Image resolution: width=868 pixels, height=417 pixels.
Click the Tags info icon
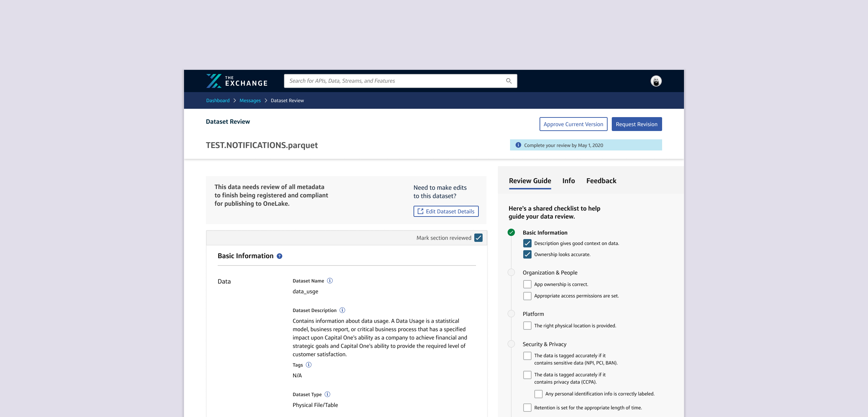pos(309,365)
